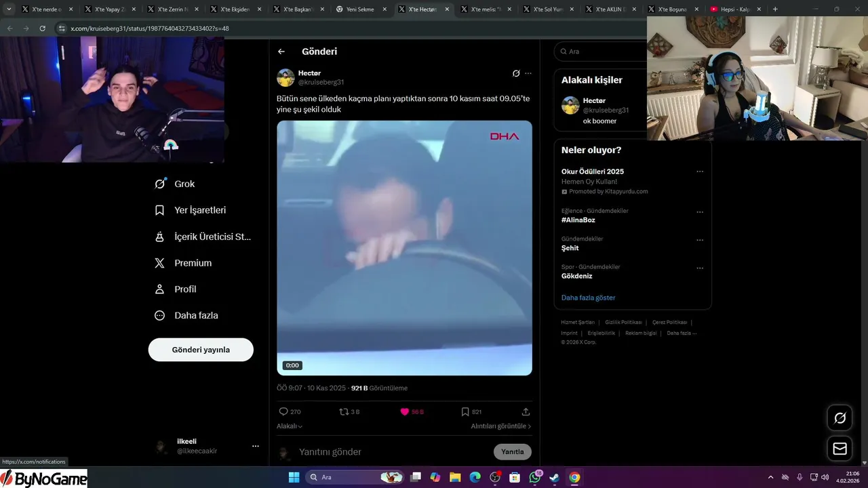Open Grok from the sidebar
This screenshot has height=488, width=868.
[174, 184]
